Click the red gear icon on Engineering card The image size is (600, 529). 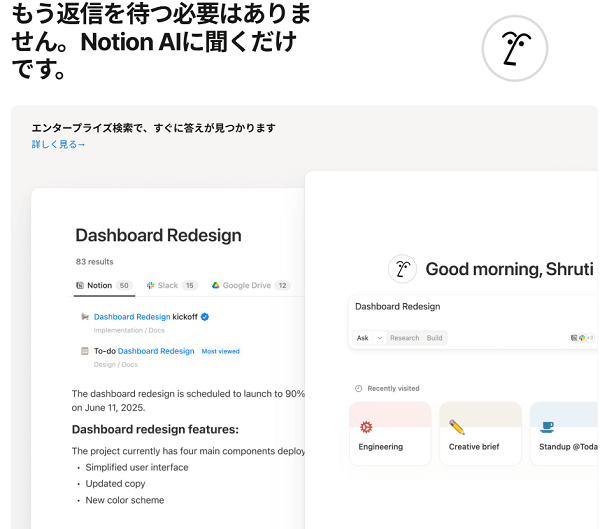pos(366,427)
